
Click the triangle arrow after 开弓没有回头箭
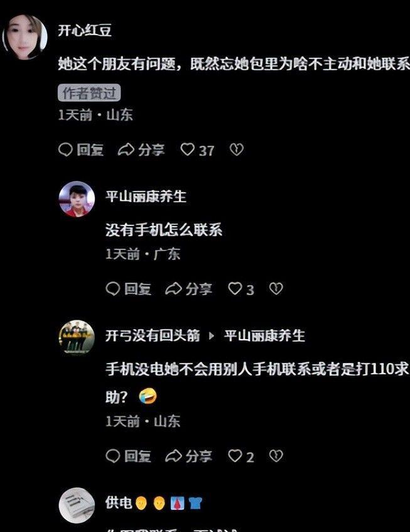pos(212,336)
